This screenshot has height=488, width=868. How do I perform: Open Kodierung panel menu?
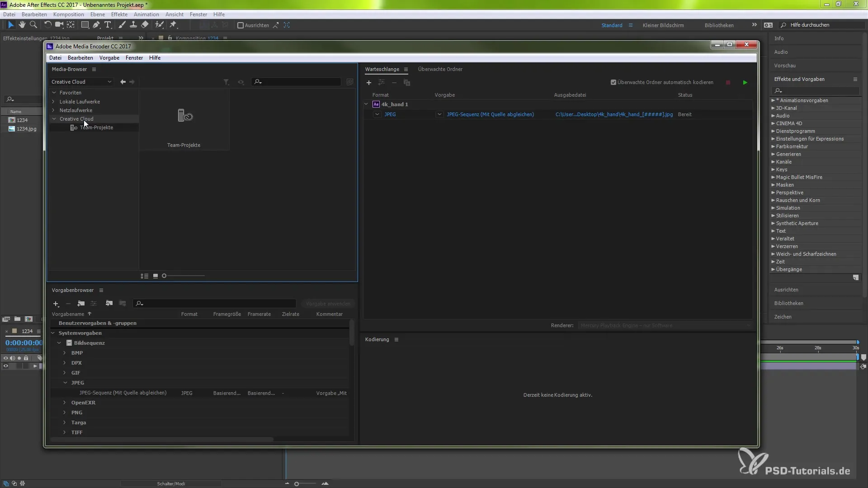396,339
